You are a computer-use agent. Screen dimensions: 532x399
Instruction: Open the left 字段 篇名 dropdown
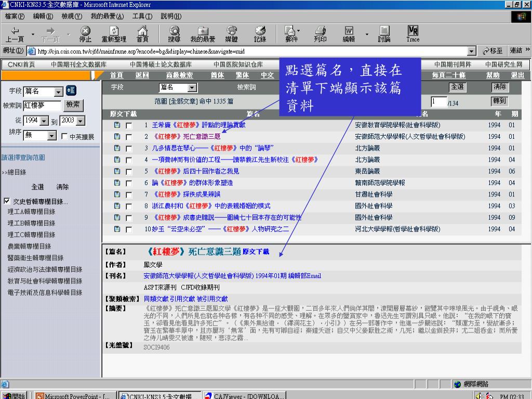(x=59, y=92)
